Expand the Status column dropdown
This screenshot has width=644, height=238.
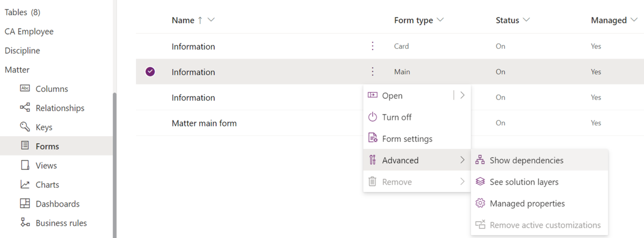coord(526,20)
